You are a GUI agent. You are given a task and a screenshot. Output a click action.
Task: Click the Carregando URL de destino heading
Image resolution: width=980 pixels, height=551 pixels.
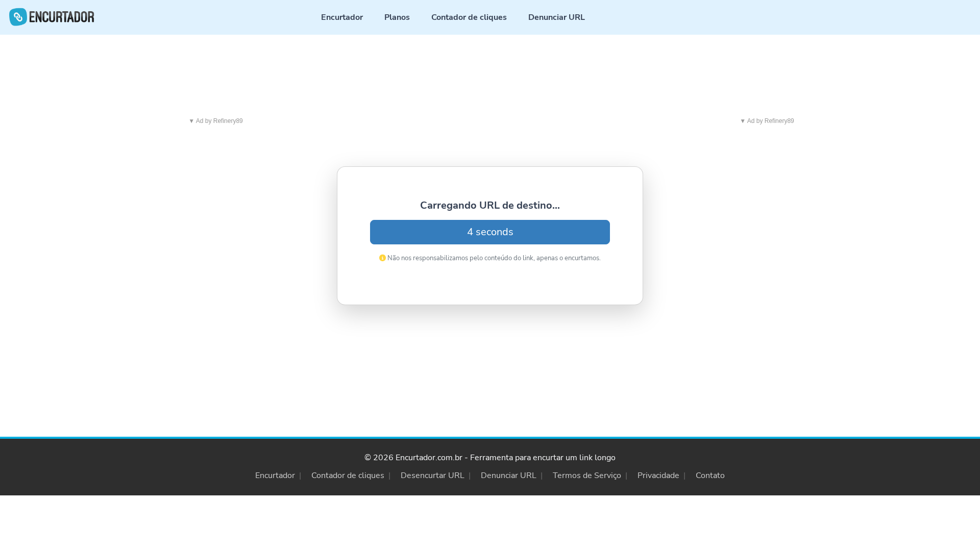pyautogui.click(x=490, y=205)
